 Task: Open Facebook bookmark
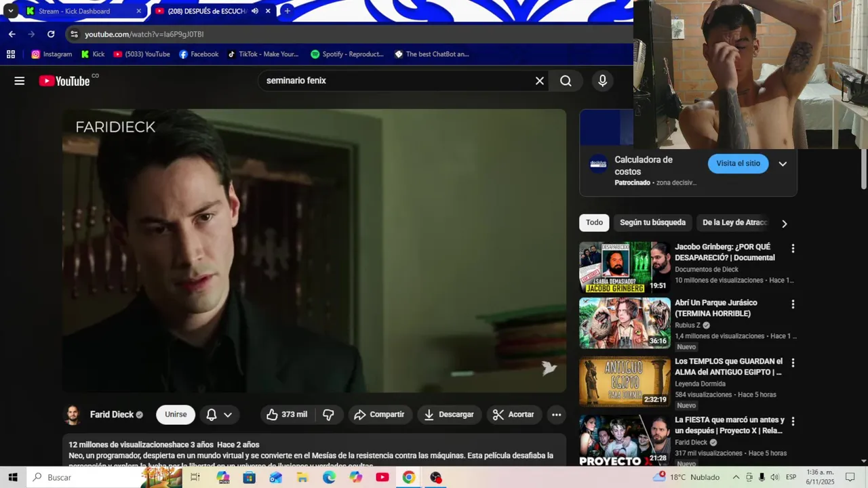click(x=199, y=54)
